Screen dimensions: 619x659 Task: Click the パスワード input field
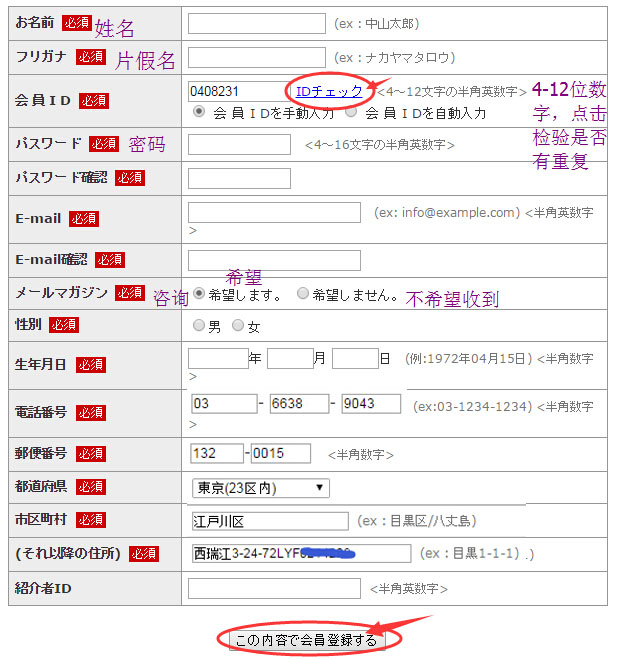239,145
